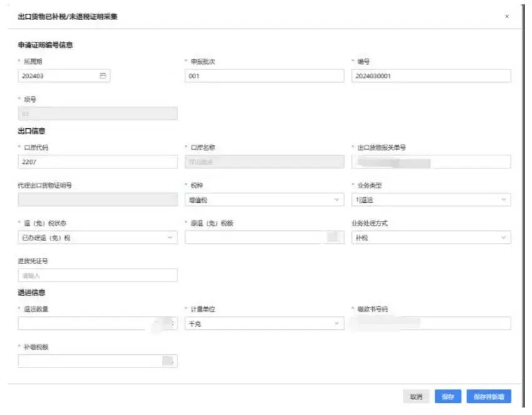532x415 pixels.
Task: Click the 所属期 date input field
Action: [56, 76]
